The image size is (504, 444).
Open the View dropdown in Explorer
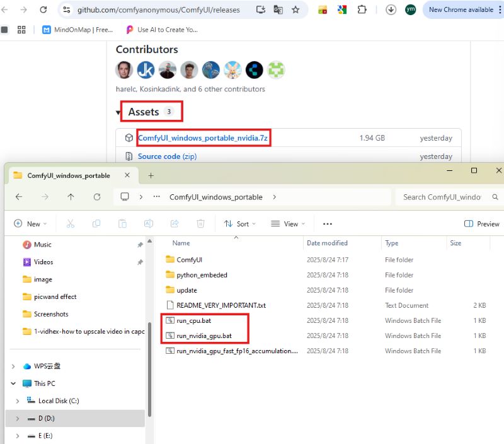(290, 223)
